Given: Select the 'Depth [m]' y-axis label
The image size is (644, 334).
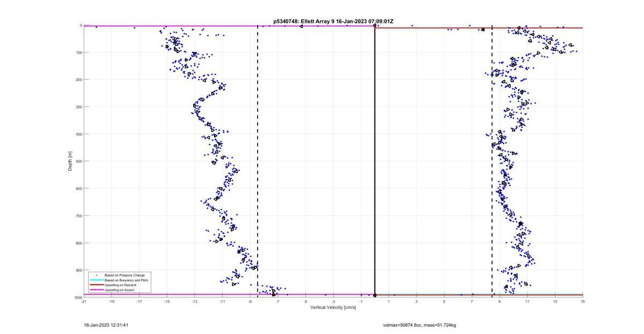Looking at the screenshot, I should tap(70, 161).
